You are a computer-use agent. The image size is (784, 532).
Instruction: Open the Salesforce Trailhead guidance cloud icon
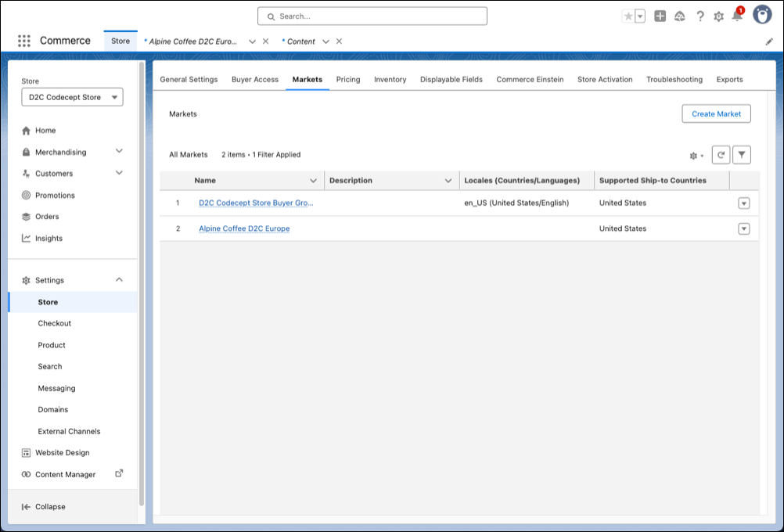coord(679,16)
